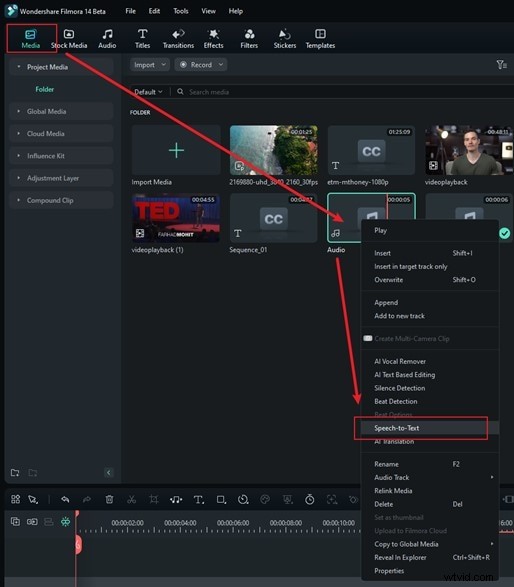
Task: Click the new folder icon in sidebar
Action: (x=15, y=472)
